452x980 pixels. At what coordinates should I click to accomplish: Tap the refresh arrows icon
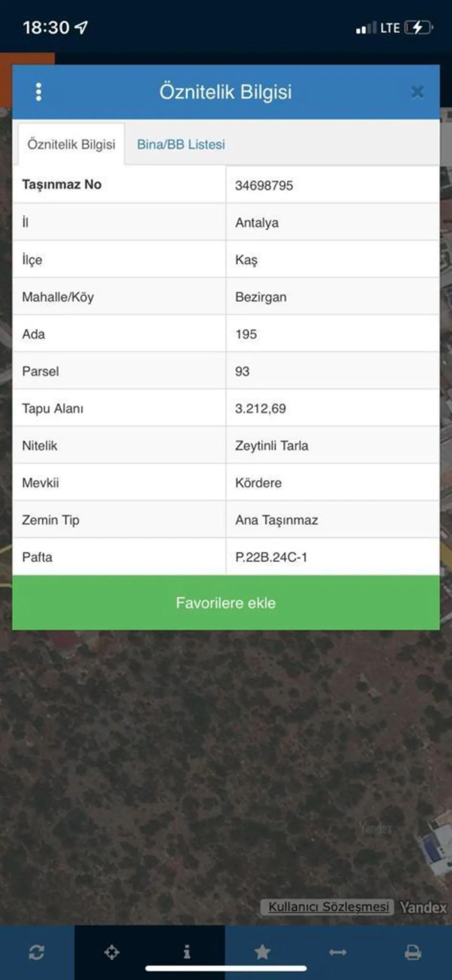(37, 952)
